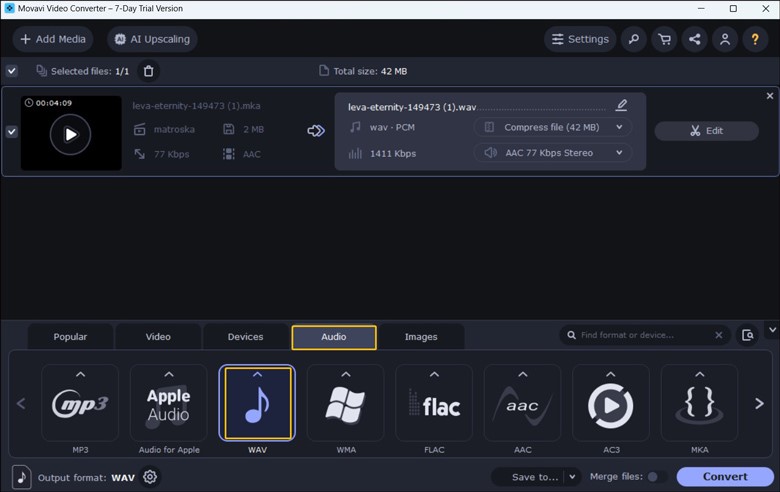Expand WMA presets chevron

tap(346, 374)
